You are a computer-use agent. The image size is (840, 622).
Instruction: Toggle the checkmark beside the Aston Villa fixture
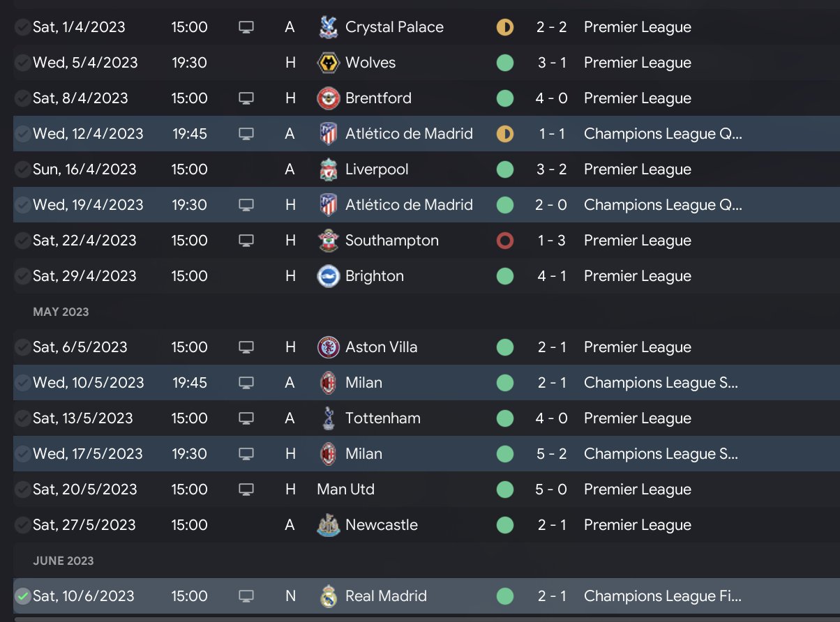[x=22, y=347]
